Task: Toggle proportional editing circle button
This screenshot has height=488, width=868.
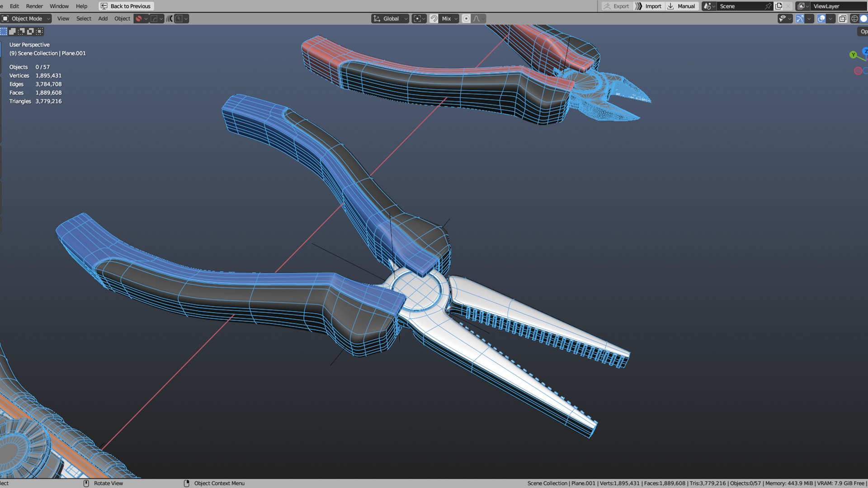Action: [466, 19]
